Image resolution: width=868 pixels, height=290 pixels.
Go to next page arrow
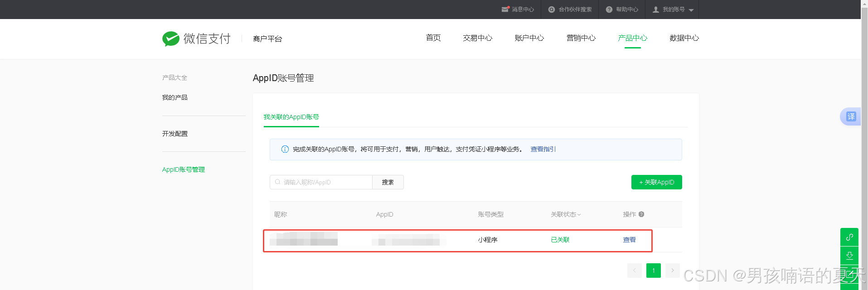[x=673, y=271]
